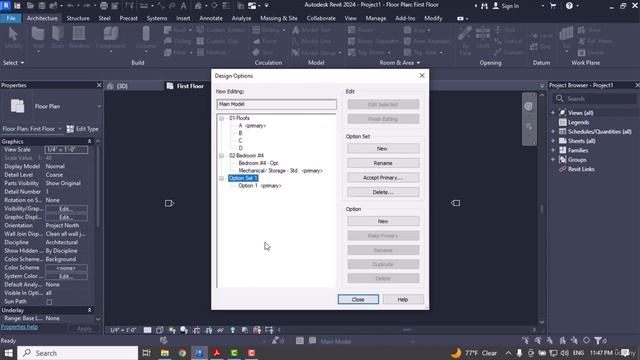Open the Default 3D View house icon

(198, 6)
